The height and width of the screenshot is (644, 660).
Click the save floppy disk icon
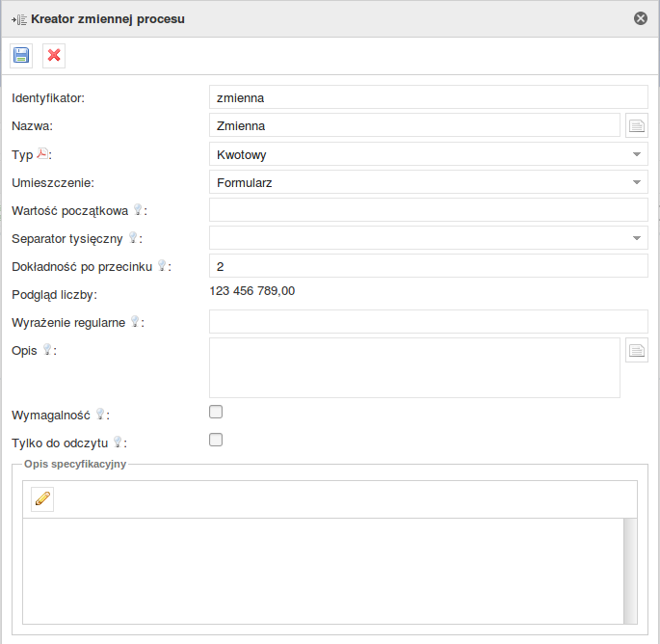coord(21,56)
